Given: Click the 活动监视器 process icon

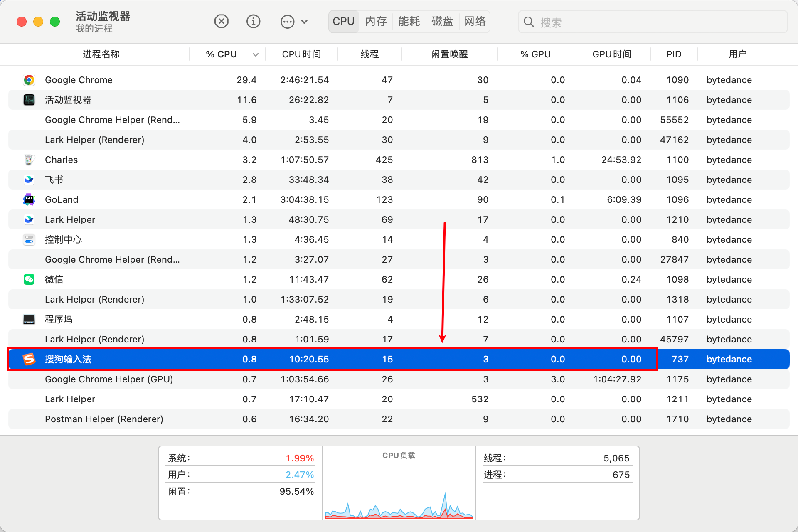Looking at the screenshot, I should coord(29,100).
